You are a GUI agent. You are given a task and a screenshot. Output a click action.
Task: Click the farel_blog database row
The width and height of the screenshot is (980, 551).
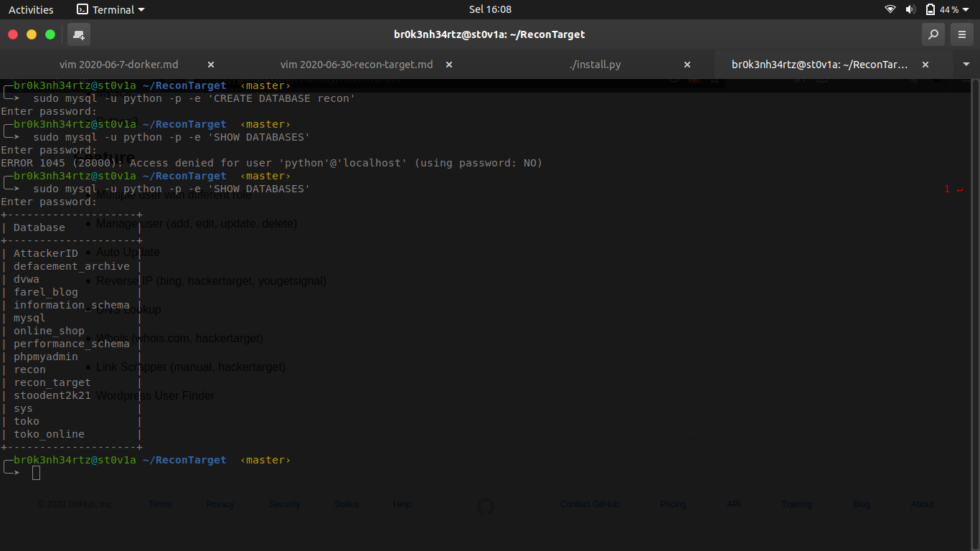pyautogui.click(x=71, y=292)
